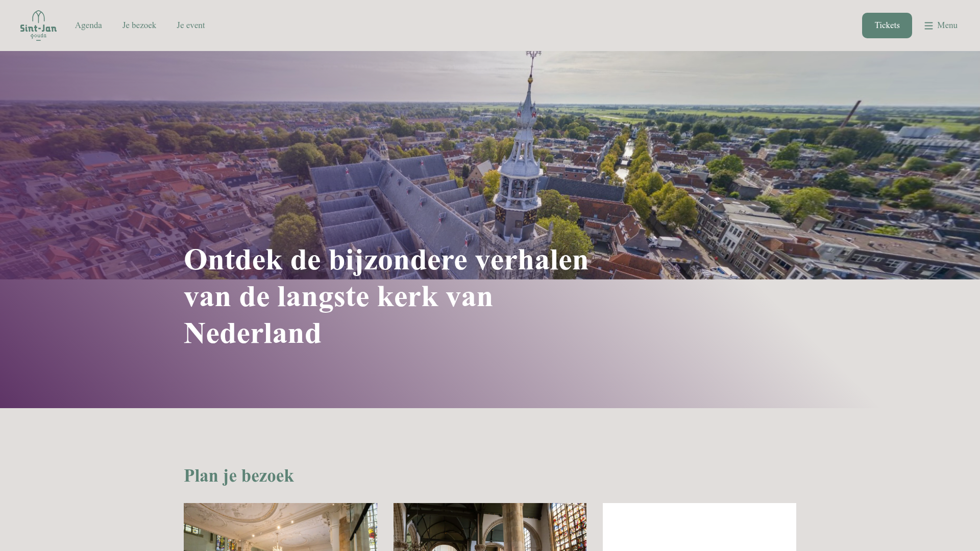
Task: Click the green Tickets button
Action: [887, 26]
